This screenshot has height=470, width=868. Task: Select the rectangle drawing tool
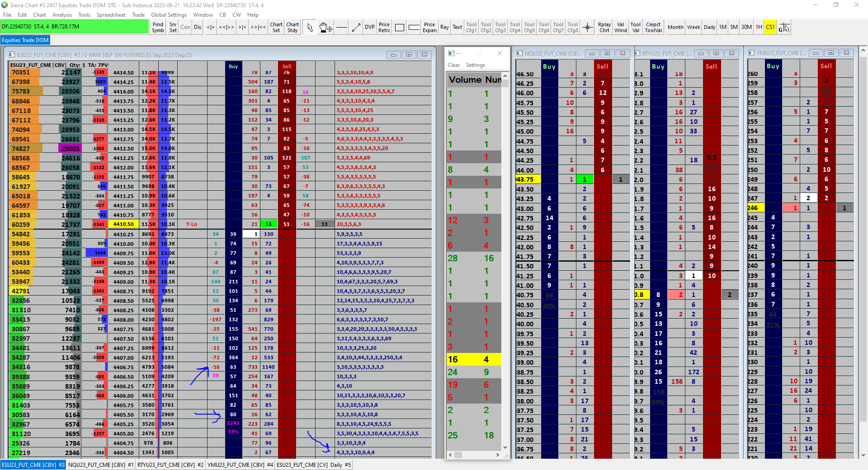click(399, 28)
